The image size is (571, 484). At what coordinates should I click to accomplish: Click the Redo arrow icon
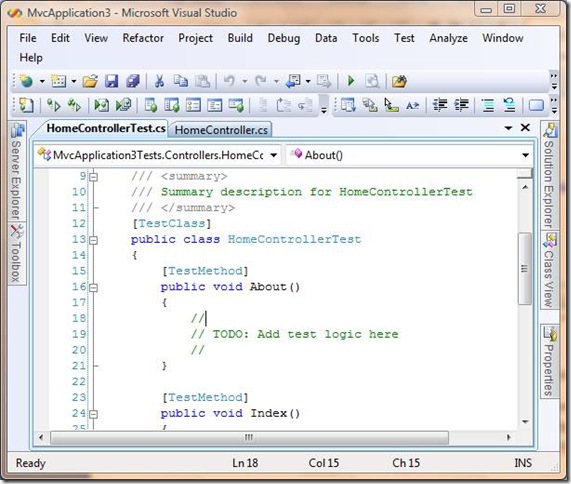coord(261,81)
